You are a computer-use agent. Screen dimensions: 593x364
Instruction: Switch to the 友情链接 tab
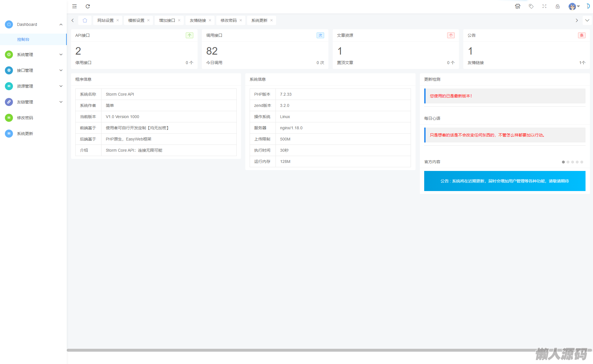(198, 20)
